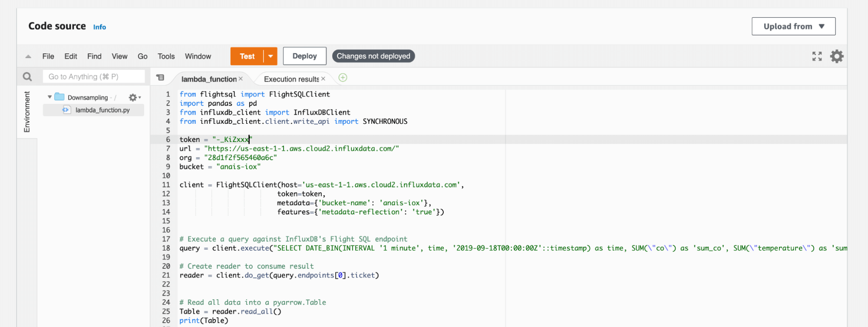Open the editor preferences gear icon
The width and height of the screenshot is (868, 327).
pos(837,56)
